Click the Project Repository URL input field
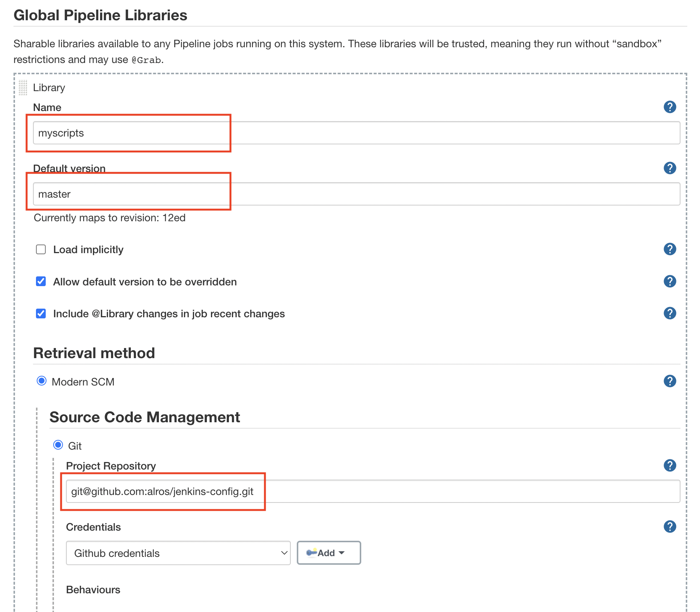 [x=372, y=491]
